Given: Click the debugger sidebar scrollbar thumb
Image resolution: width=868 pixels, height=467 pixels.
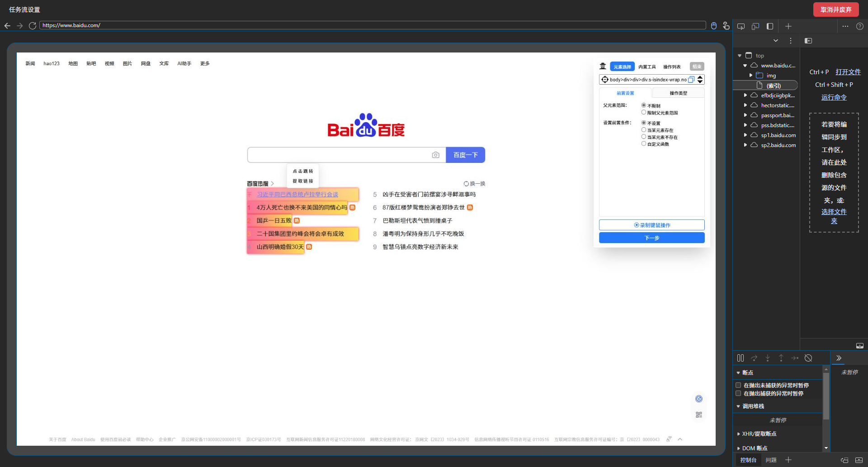Looking at the screenshot, I should [x=826, y=396].
